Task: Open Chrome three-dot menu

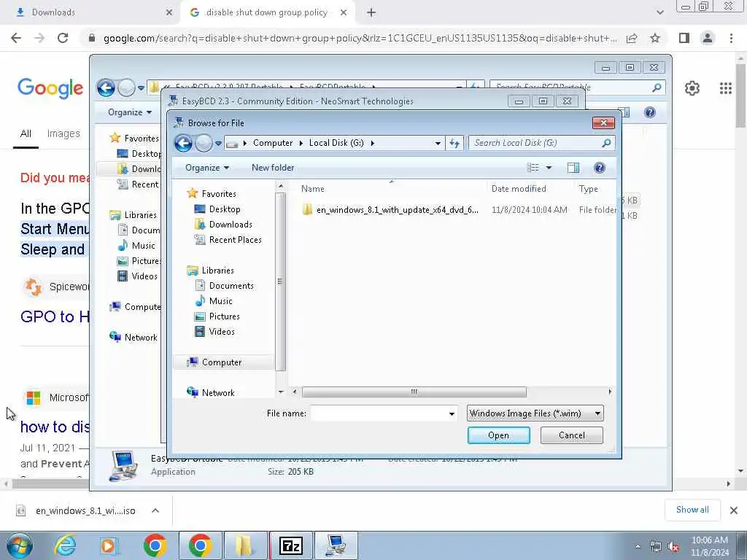Action: tap(731, 38)
